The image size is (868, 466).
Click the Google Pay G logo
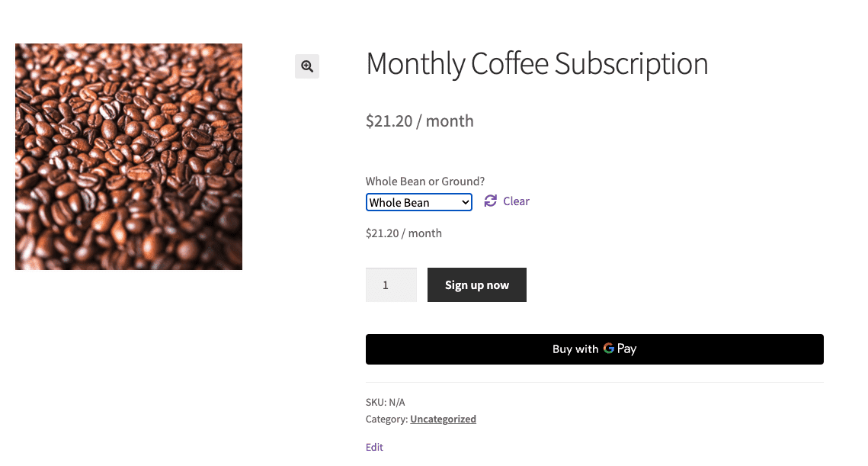click(607, 349)
